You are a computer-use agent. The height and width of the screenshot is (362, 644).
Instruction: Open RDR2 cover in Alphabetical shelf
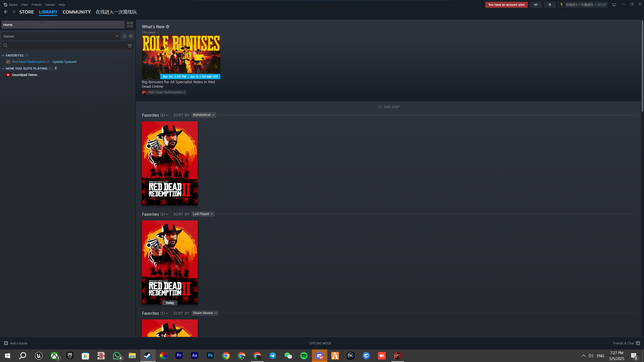coord(170,163)
